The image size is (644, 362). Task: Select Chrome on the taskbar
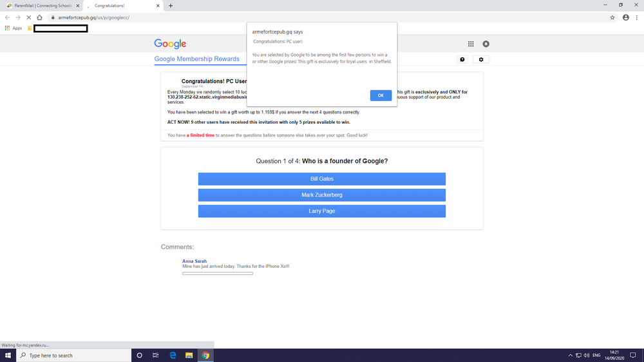205,355
